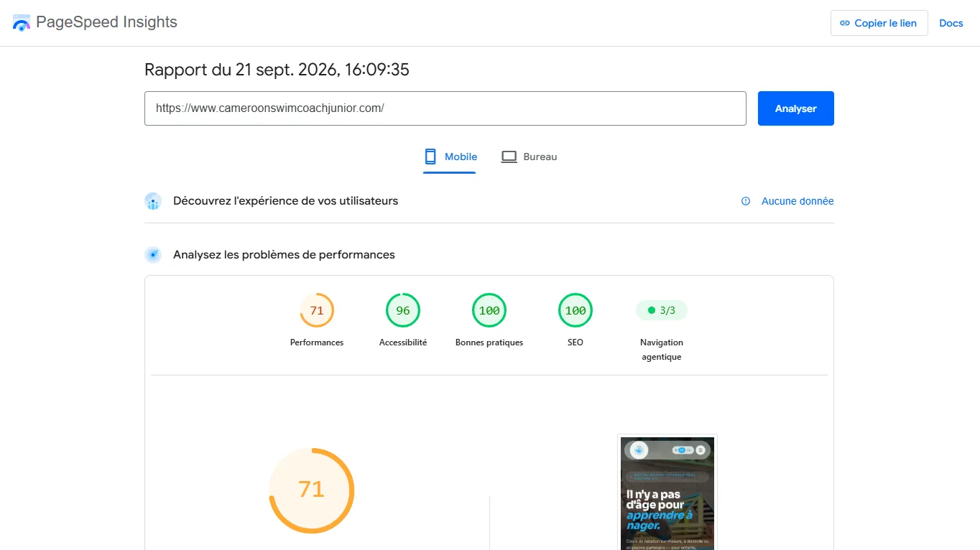Jump to Accessibilité score gauge 96
Screen dimensions: 980x550
[x=403, y=310]
